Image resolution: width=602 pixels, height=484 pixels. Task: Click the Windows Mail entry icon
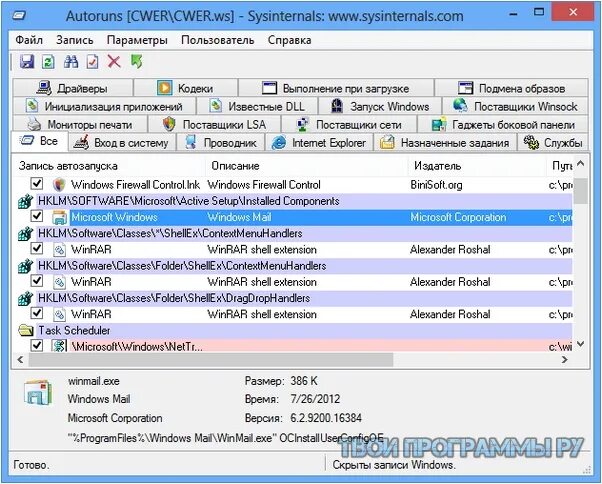point(60,217)
